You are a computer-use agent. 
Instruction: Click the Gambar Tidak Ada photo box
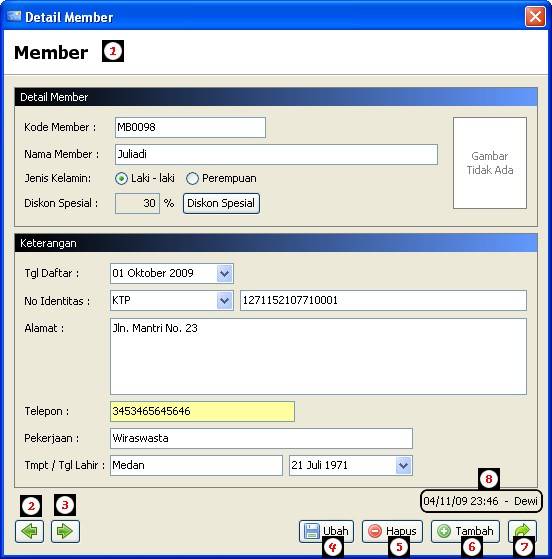490,163
